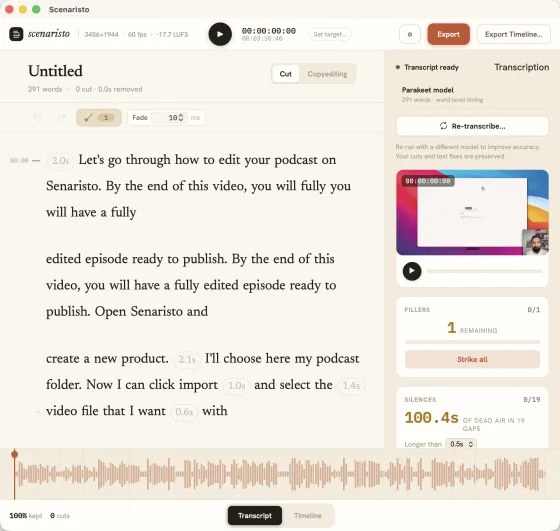560x531 pixels.
Task: Adjust the Fade value stepper arrows
Action: tap(181, 117)
